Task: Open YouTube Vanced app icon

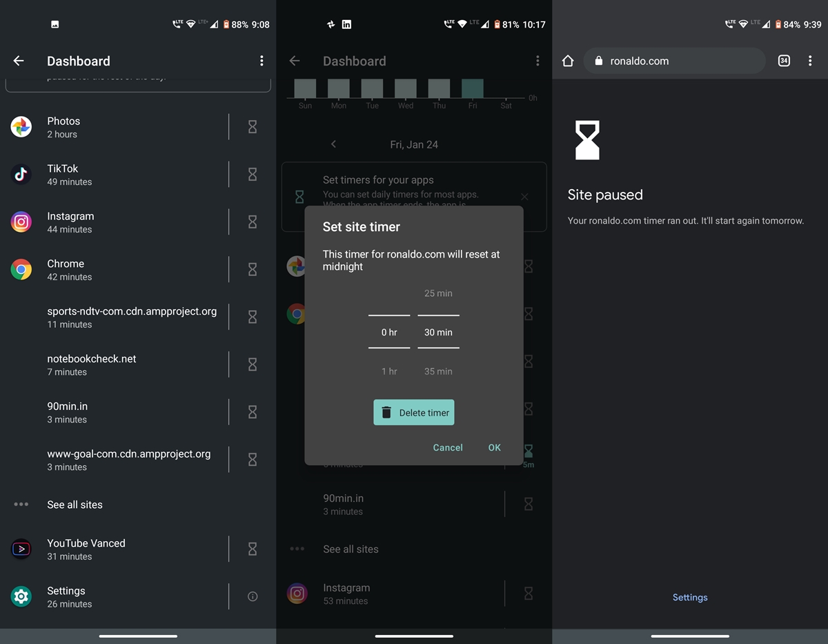Action: click(x=21, y=549)
